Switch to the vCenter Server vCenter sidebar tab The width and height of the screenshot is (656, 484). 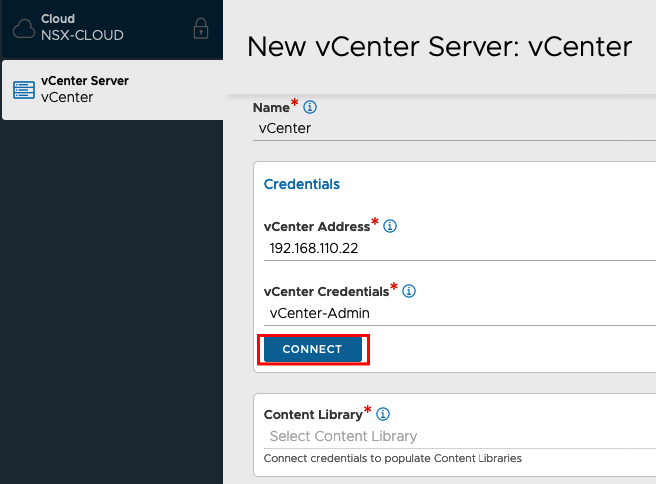coord(112,90)
